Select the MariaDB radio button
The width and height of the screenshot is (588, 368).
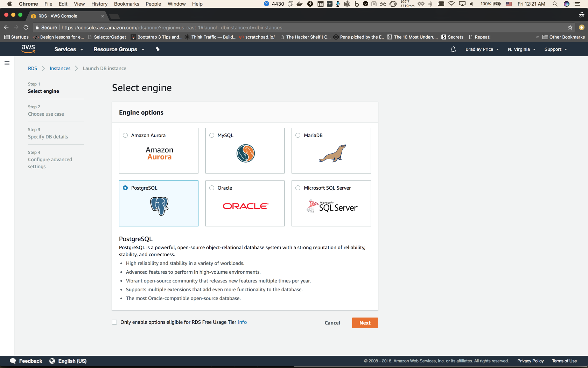click(298, 135)
